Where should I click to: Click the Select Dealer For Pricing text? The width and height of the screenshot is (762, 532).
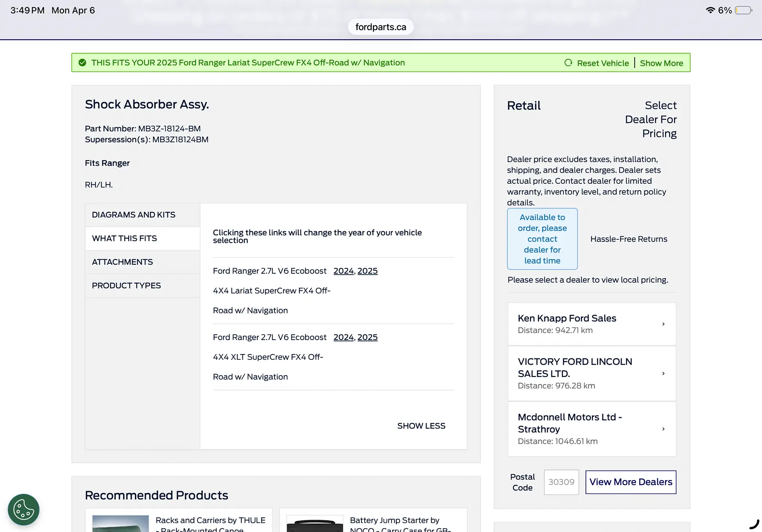651,119
